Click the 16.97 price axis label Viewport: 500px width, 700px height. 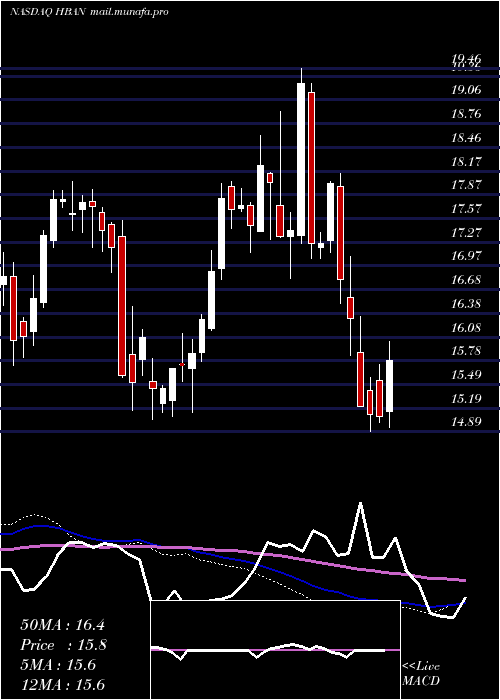(x=467, y=256)
